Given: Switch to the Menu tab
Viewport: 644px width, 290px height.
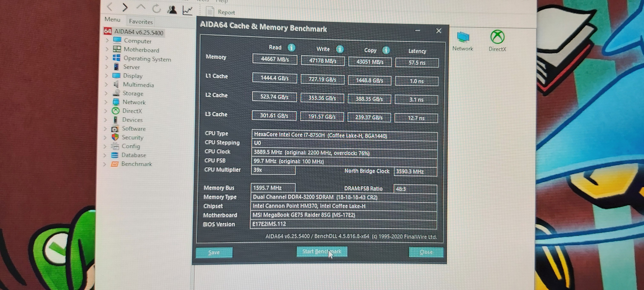Looking at the screenshot, I should 112,20.
